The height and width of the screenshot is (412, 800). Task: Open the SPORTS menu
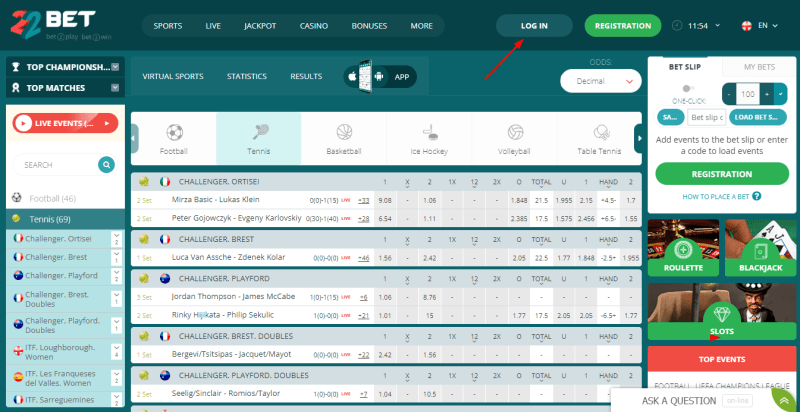coord(168,25)
